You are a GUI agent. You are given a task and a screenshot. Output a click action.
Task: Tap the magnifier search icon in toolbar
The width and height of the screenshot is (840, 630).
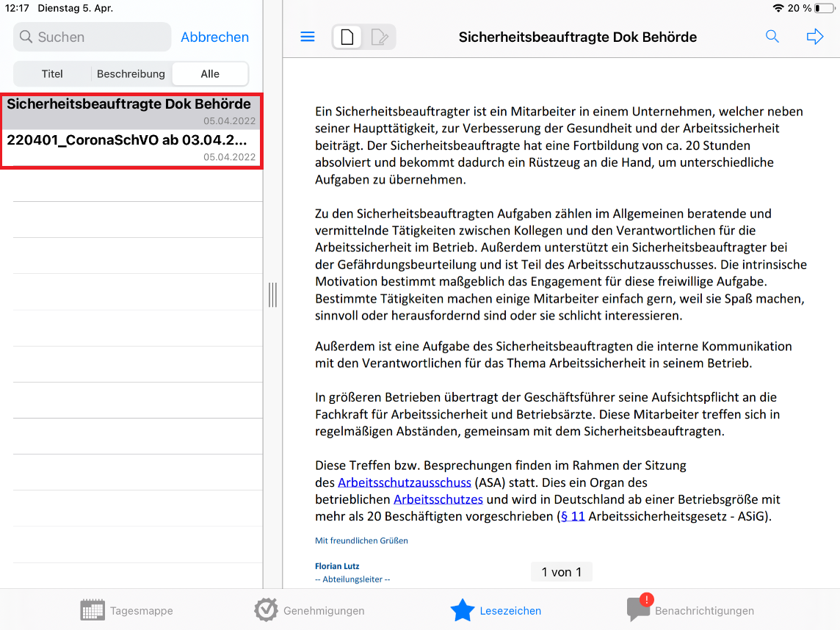pyautogui.click(x=772, y=37)
